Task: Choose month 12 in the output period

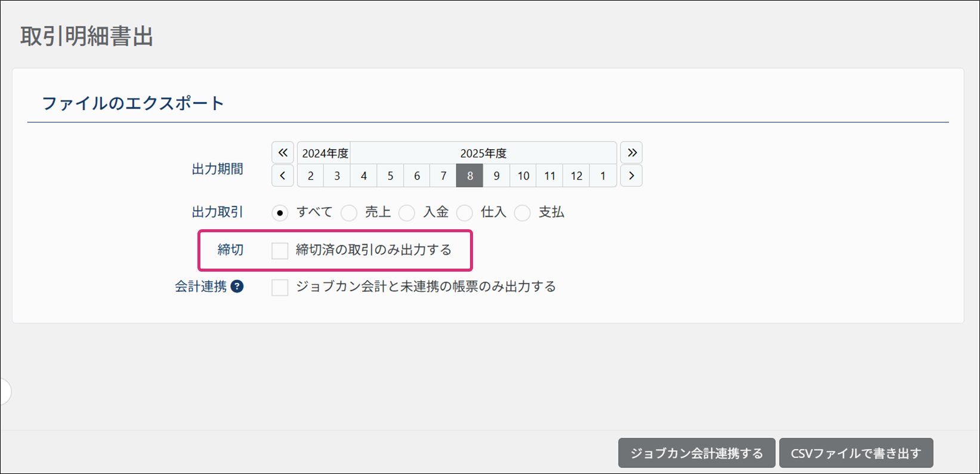Action: pyautogui.click(x=576, y=176)
